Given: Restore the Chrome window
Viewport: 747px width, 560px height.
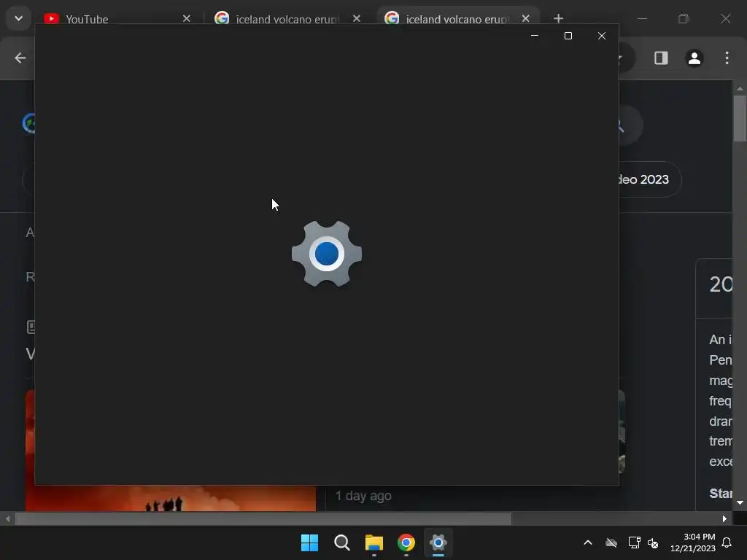Looking at the screenshot, I should point(683,18).
